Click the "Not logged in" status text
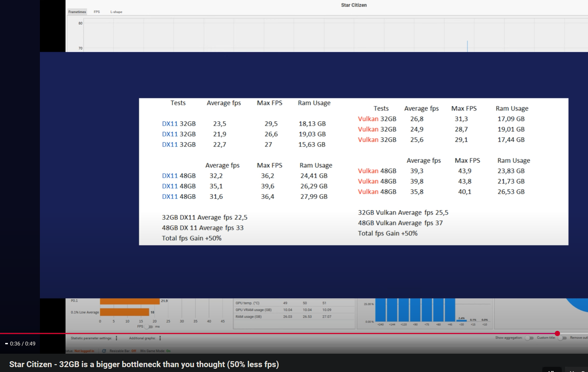 coord(84,351)
